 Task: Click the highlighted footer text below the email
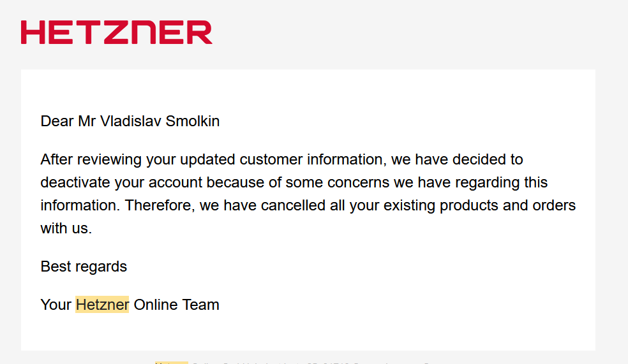pos(172,362)
